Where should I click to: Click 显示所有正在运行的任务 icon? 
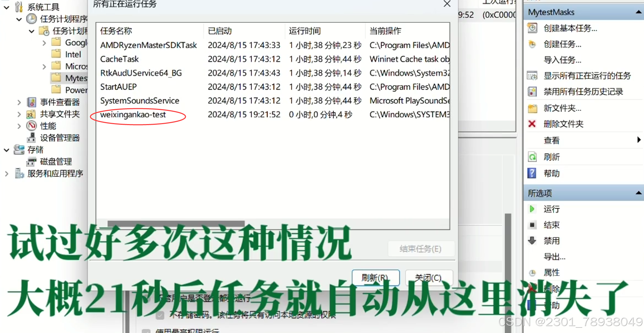(x=532, y=76)
